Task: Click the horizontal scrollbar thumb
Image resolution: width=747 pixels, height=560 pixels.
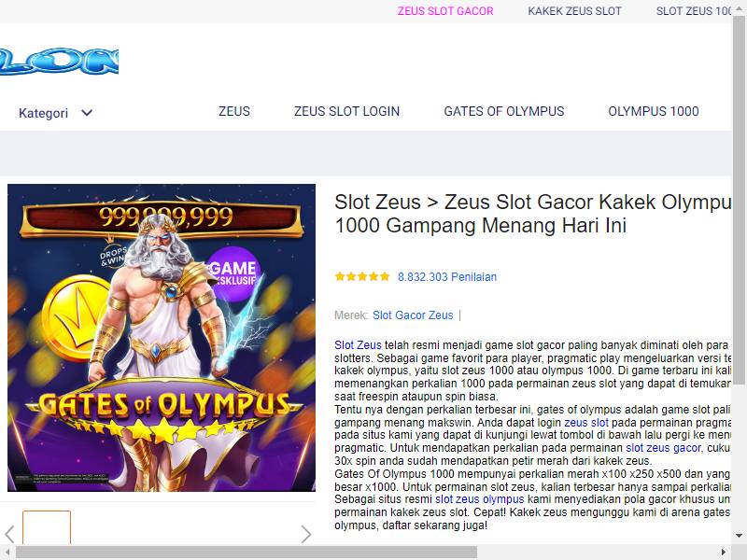Action: coord(247,553)
